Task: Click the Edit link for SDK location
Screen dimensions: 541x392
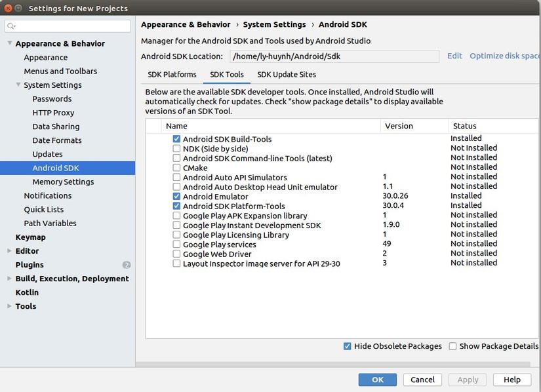Action: point(454,56)
